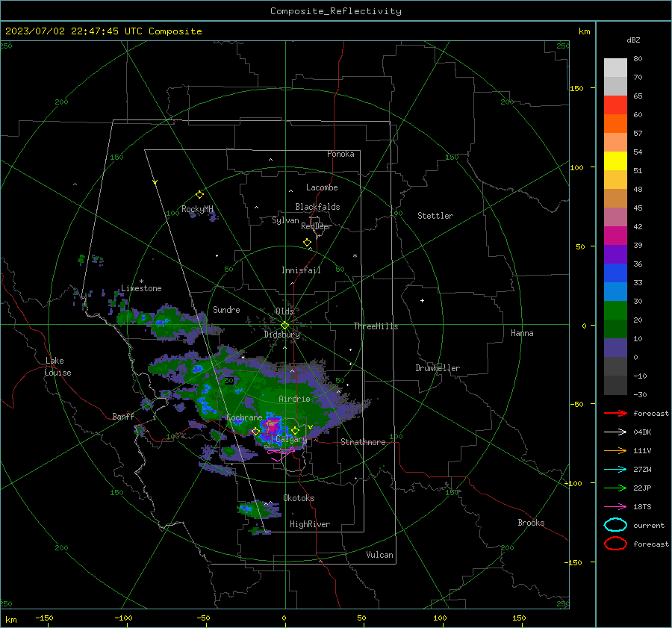Click the Stettler label

coord(435,216)
